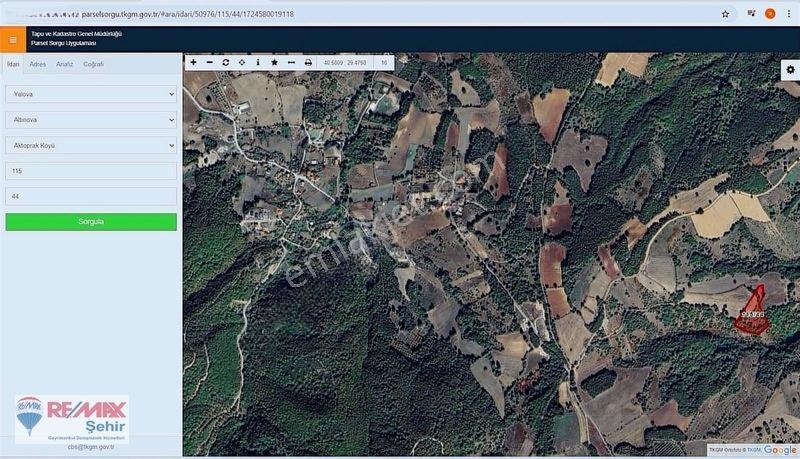Zoom out the map with minus icon
800x459 pixels.
click(x=210, y=62)
